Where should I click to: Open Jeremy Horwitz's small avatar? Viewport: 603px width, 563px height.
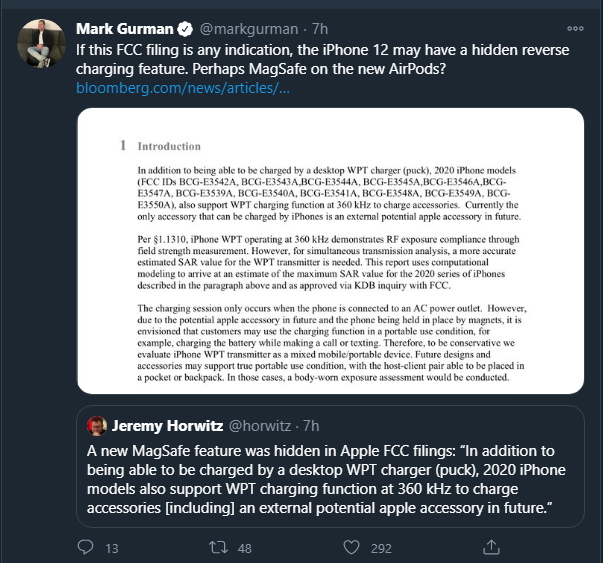tap(97, 426)
